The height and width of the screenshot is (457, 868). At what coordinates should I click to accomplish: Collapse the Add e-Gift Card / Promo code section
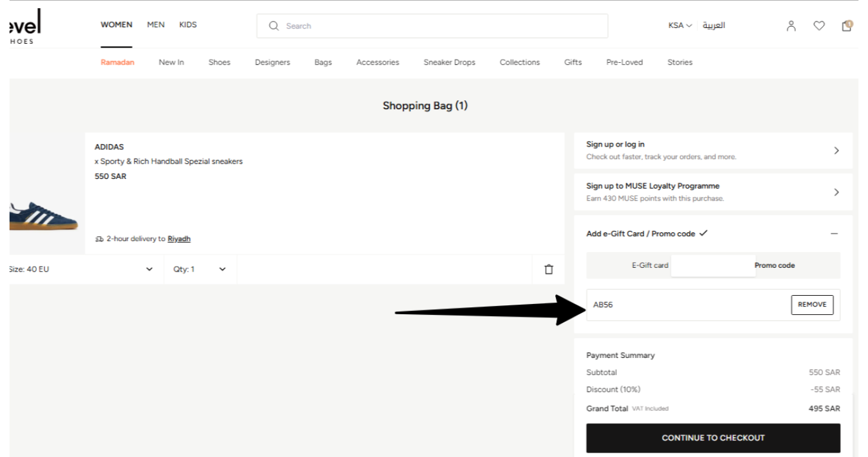pos(834,234)
